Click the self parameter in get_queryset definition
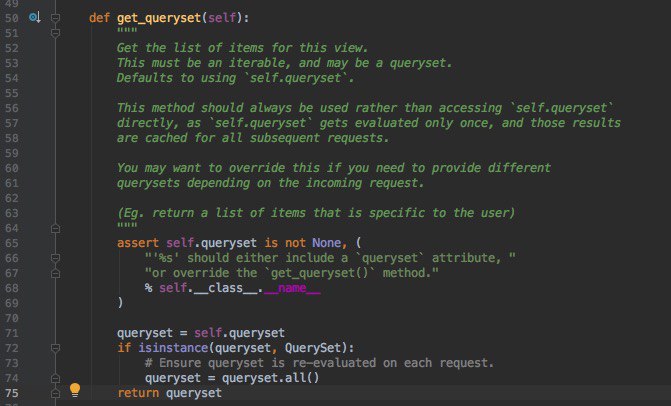Viewport: 671px width, 406px height. point(222,18)
